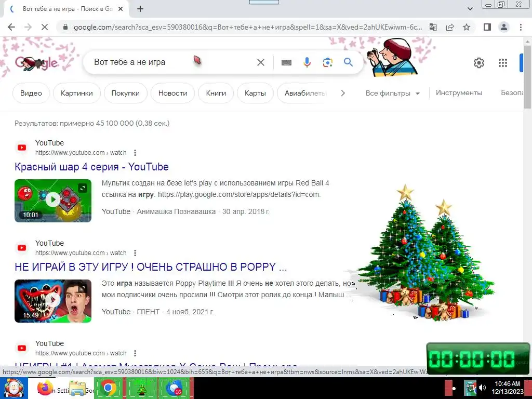Switch to the Новости filter
The image size is (532, 399).
point(172,93)
